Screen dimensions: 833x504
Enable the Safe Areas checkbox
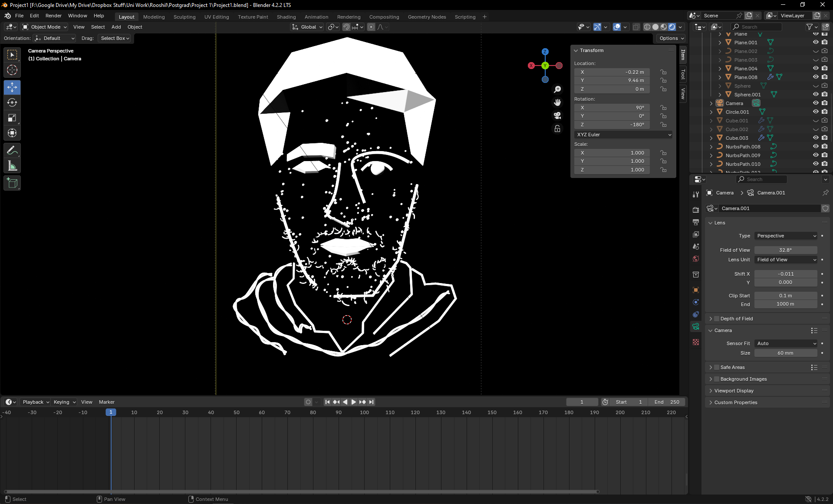click(717, 367)
